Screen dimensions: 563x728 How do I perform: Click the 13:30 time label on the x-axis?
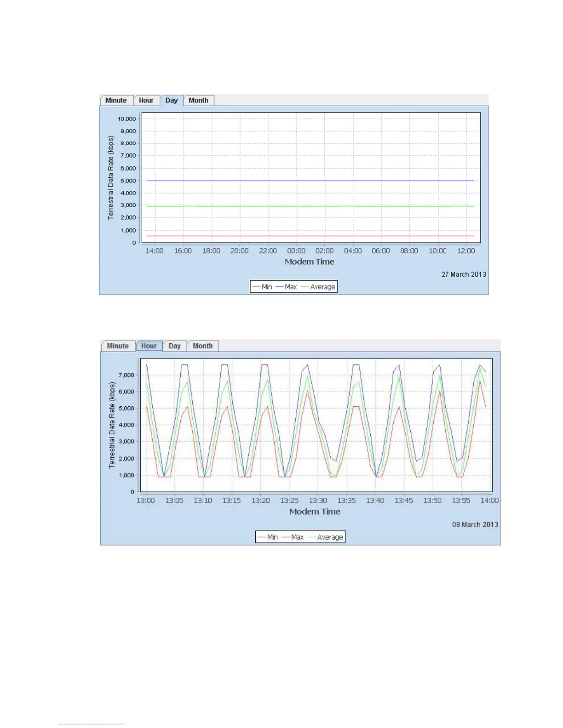pos(318,500)
